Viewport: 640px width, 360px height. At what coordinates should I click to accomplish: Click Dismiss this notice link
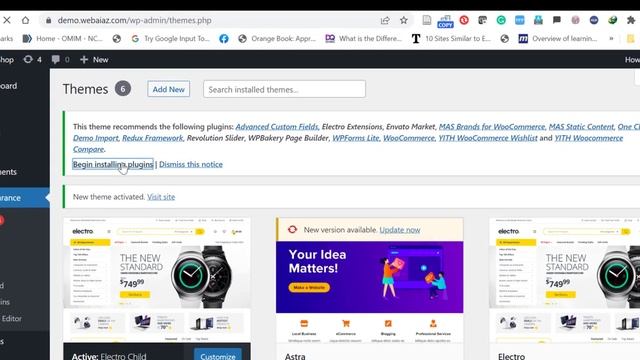(191, 164)
